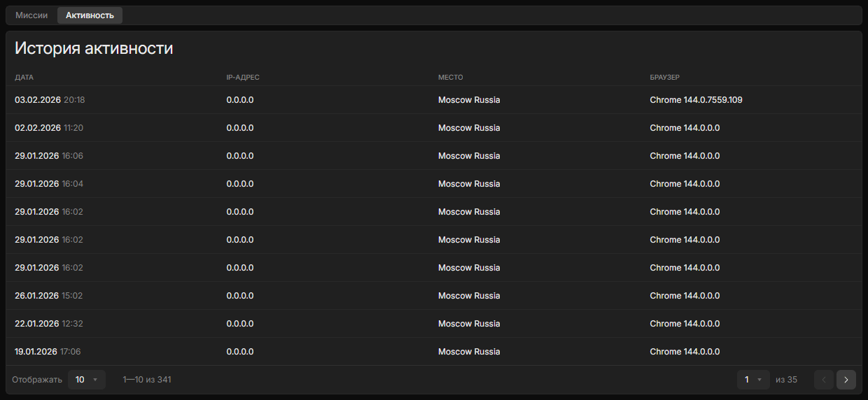Click the БРАУЗЕР column header
This screenshot has height=400, width=868.
coord(664,78)
